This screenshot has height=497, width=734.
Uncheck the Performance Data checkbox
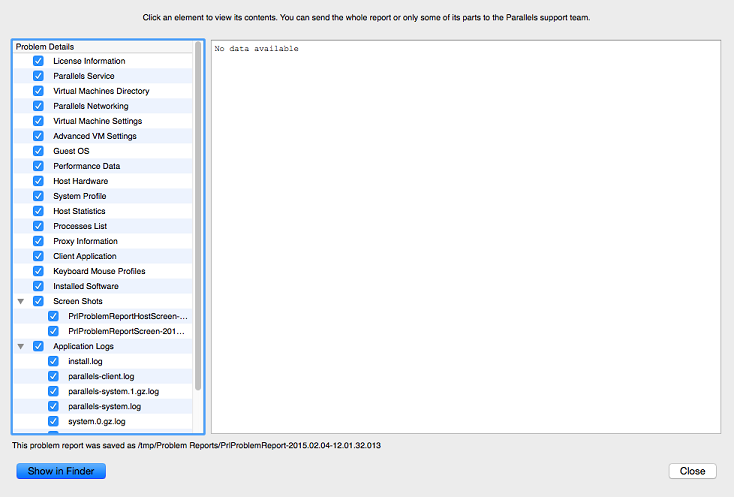pyautogui.click(x=38, y=166)
